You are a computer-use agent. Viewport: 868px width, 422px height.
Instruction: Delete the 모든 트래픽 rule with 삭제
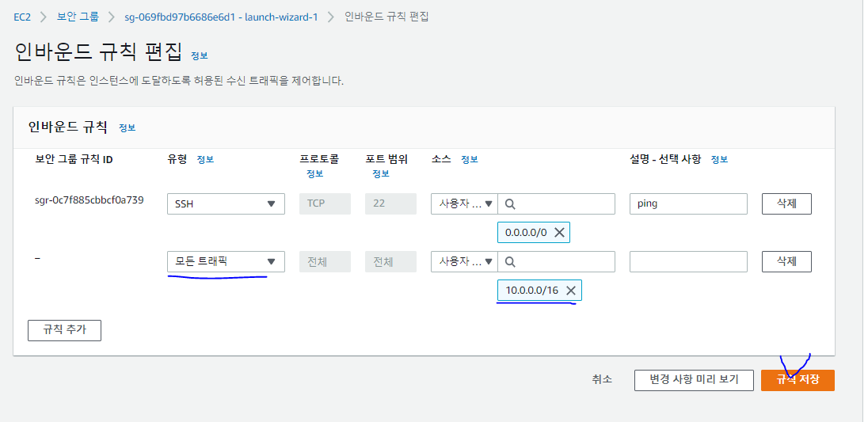[786, 261]
